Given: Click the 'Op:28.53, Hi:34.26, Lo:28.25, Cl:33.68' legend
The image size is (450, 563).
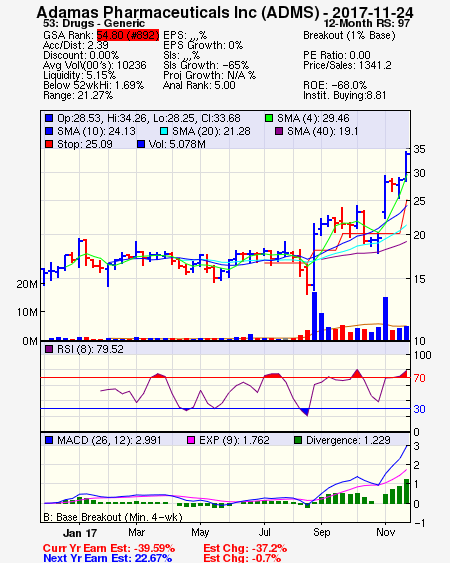Looking at the screenshot, I should tap(149, 118).
